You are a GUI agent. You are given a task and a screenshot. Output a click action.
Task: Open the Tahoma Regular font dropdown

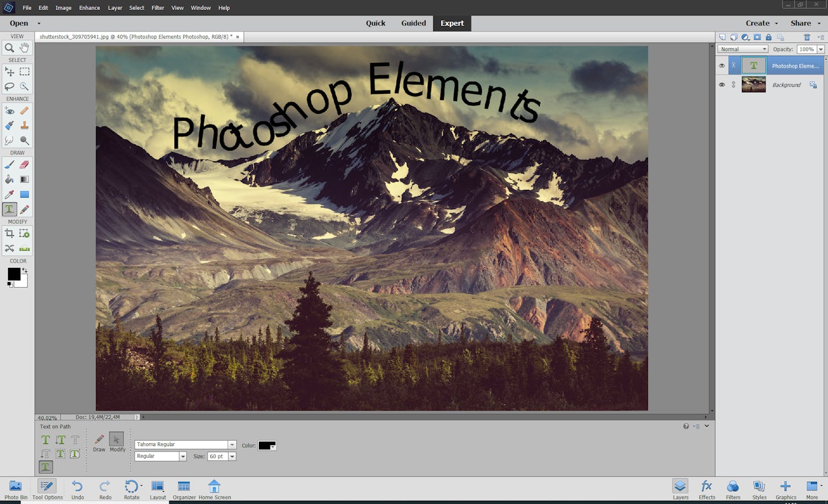coord(232,444)
